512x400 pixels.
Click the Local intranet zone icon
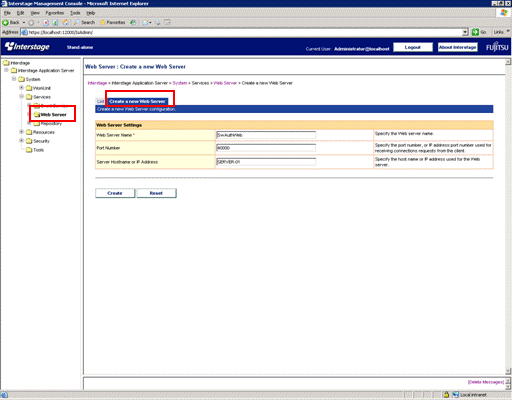[456, 395]
